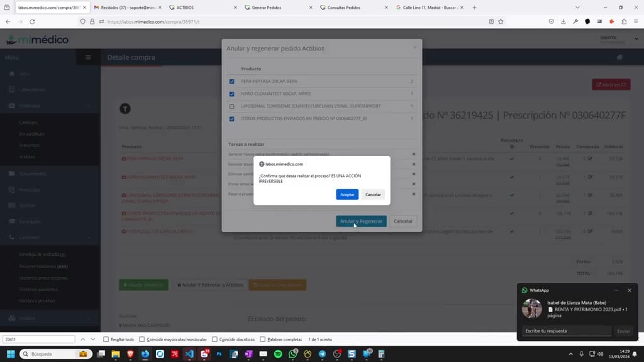The height and width of the screenshot is (362, 644).
Task: Toggle reader view icon in address bar
Action: tap(491, 22)
